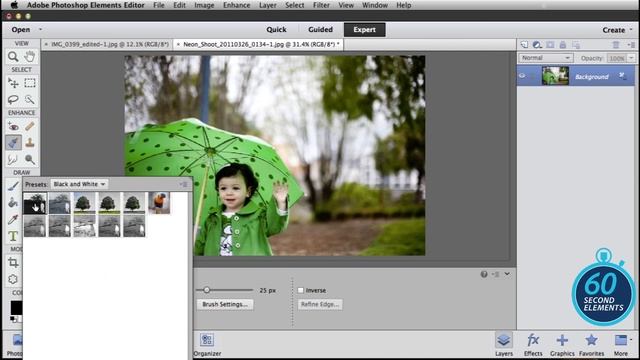Open the Layers panel flyout menu
The height and width of the screenshot is (360, 640).
coord(631,44)
